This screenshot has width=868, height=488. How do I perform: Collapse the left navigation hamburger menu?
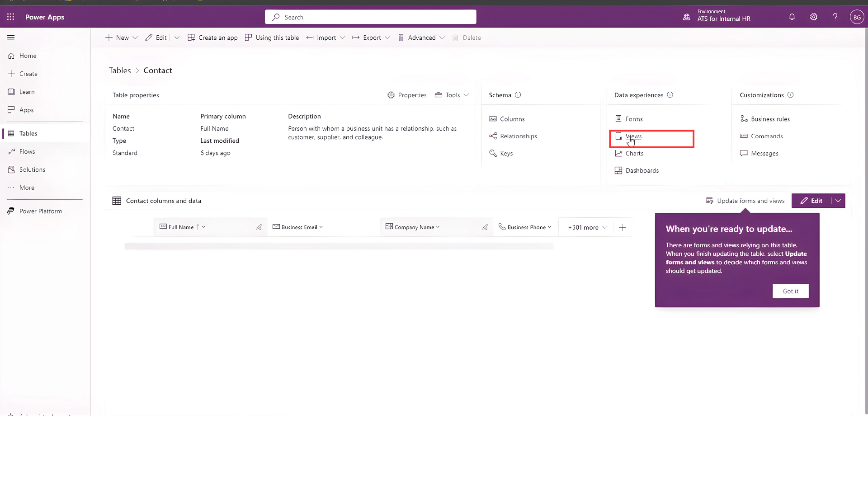pos(11,38)
